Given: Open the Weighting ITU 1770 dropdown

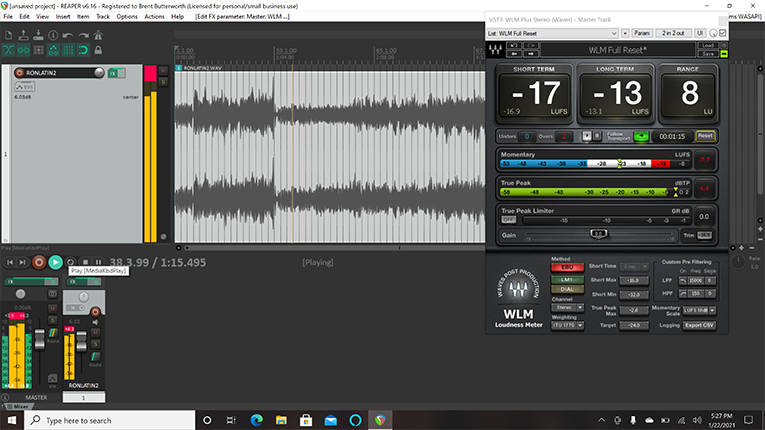Looking at the screenshot, I should pyautogui.click(x=567, y=325).
